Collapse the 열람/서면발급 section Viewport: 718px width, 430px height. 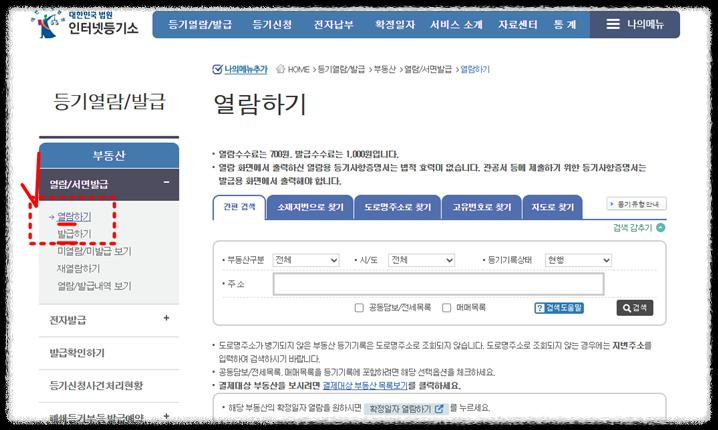click(x=167, y=182)
